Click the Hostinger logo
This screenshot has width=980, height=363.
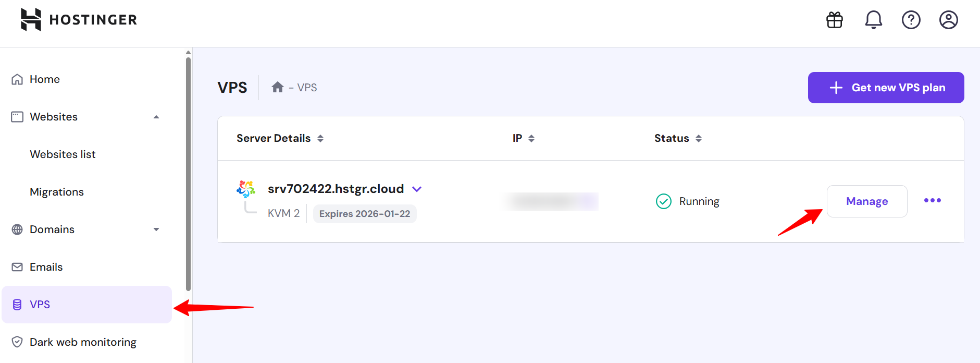coord(78,19)
